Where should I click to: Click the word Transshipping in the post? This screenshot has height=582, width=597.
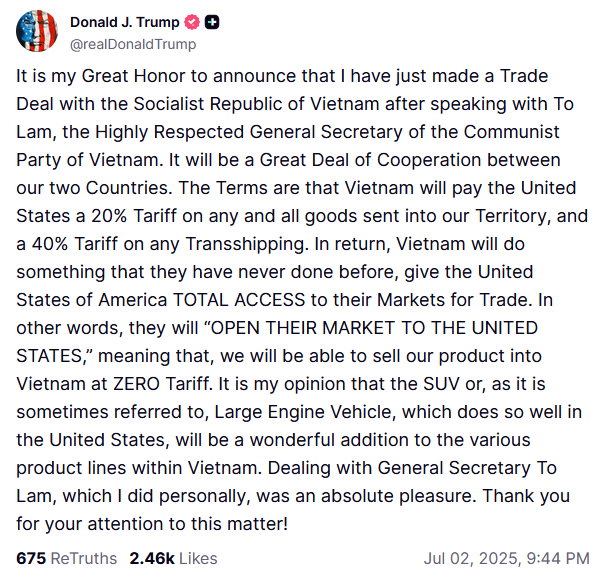pyautogui.click(x=247, y=244)
